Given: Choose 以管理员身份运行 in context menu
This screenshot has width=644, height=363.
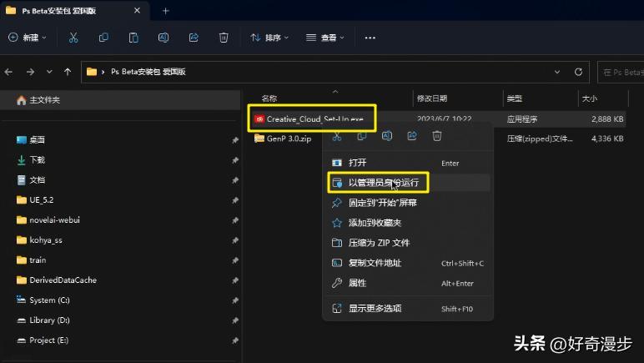Looking at the screenshot, I should [409, 183].
